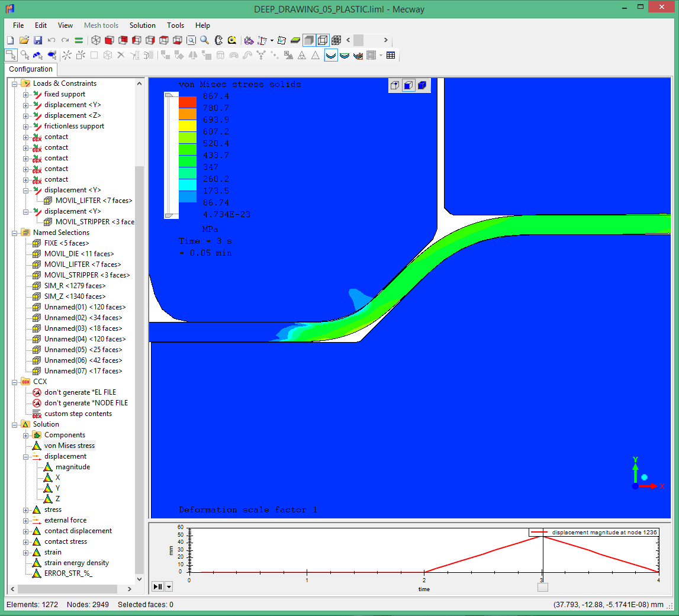Select von Mises stress result
Image resolution: width=679 pixels, height=616 pixels.
[69, 446]
